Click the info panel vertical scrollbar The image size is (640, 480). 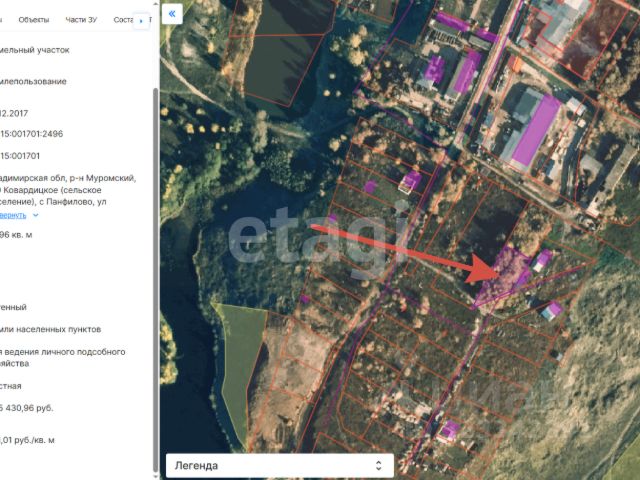[x=156, y=278]
